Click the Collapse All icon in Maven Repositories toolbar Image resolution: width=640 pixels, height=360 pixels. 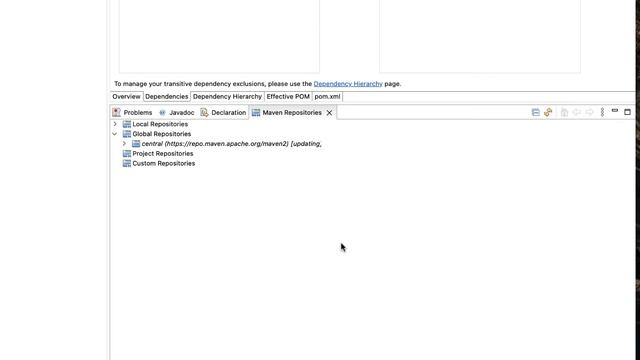(536, 112)
